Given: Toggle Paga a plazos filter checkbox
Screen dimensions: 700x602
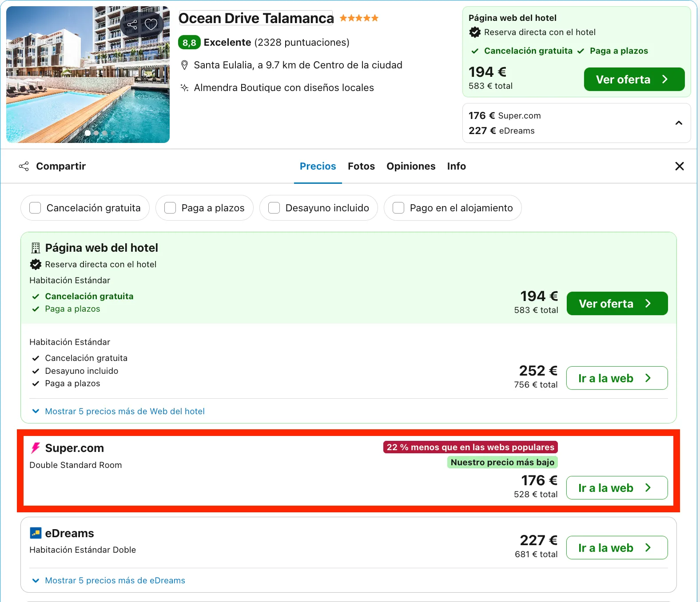Looking at the screenshot, I should pos(170,208).
